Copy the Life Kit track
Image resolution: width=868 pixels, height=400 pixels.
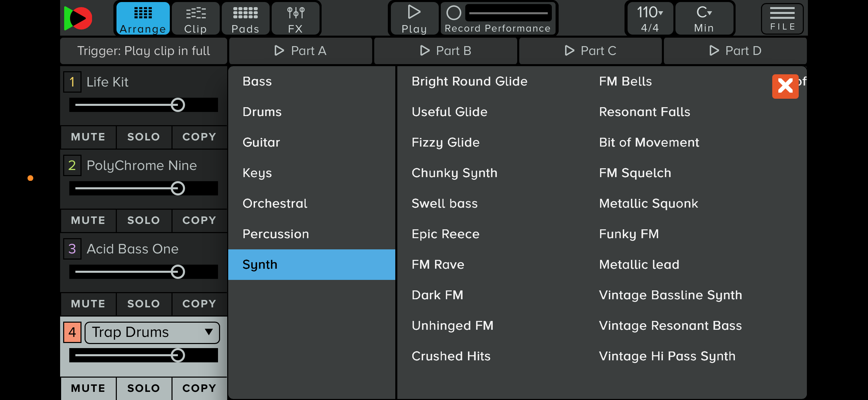(199, 137)
